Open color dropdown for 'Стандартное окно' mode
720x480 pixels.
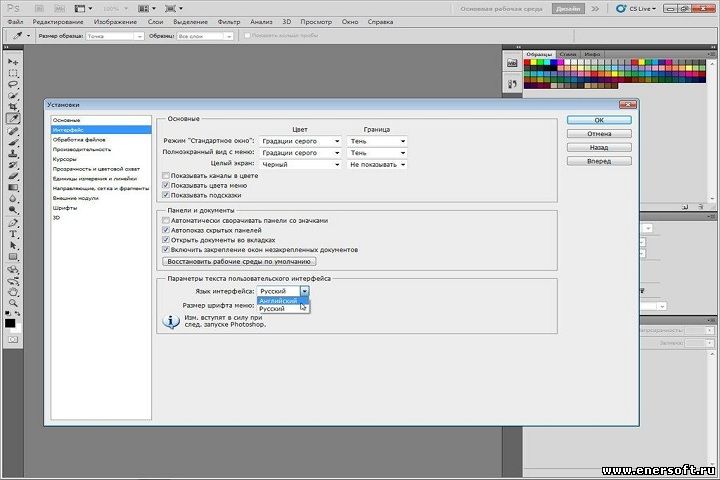[300, 141]
